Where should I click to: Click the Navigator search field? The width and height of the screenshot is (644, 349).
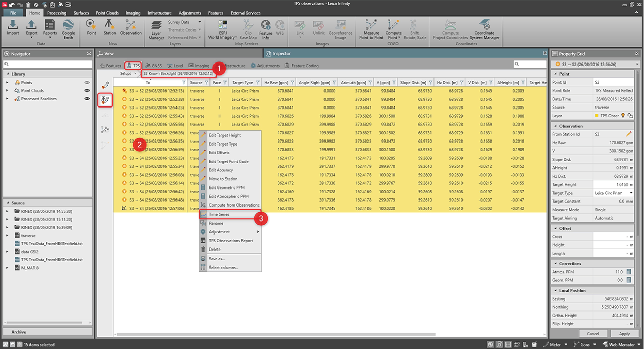tap(48, 64)
